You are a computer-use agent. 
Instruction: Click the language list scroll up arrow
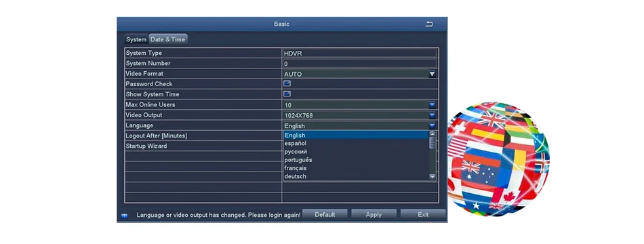point(432,134)
